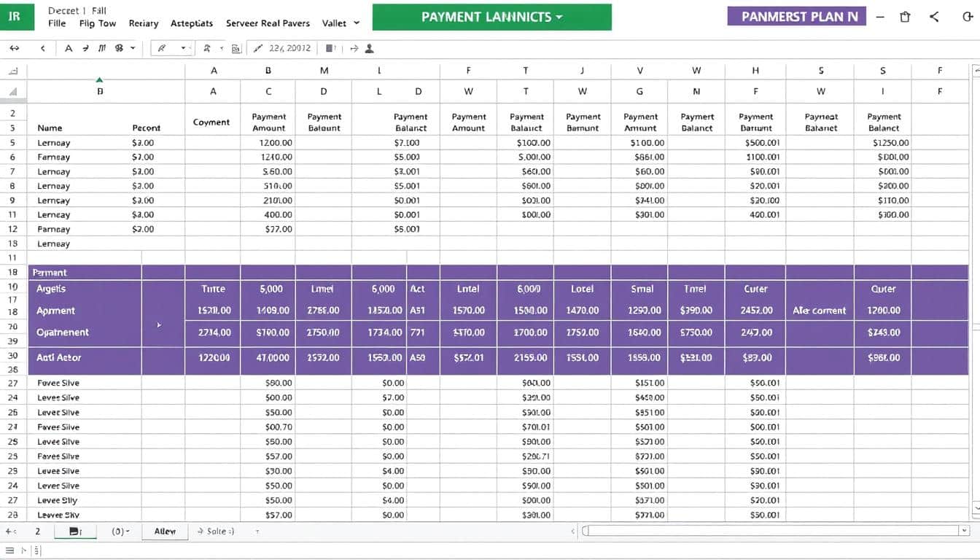
Task: Click the person profile icon in toolbar
Action: pyautogui.click(x=369, y=48)
